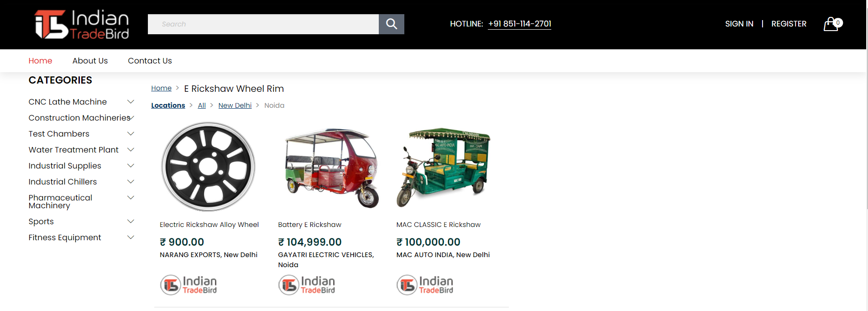Go to the About Us menu item
Screen dimensions: 868x311
tap(90, 61)
